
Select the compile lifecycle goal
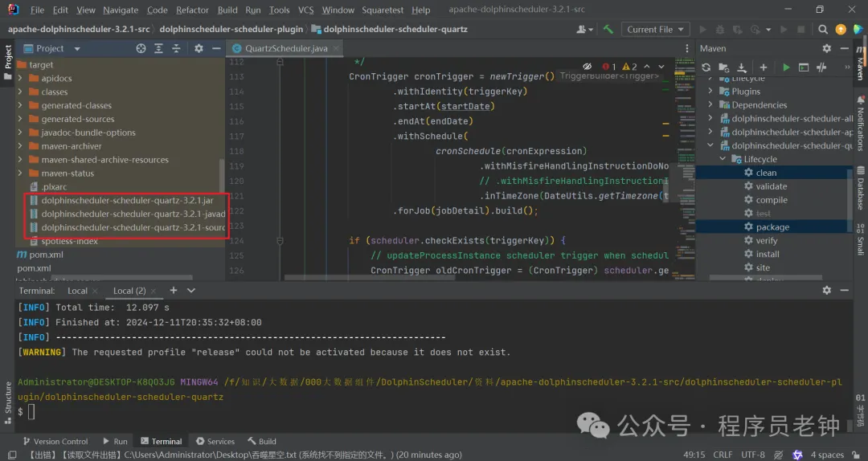772,200
